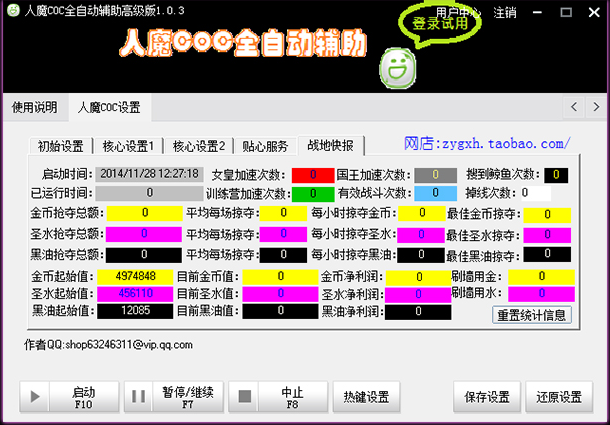Click the 注销 logout link
Viewport: 610px width, 425px height.
pyautogui.click(x=505, y=12)
